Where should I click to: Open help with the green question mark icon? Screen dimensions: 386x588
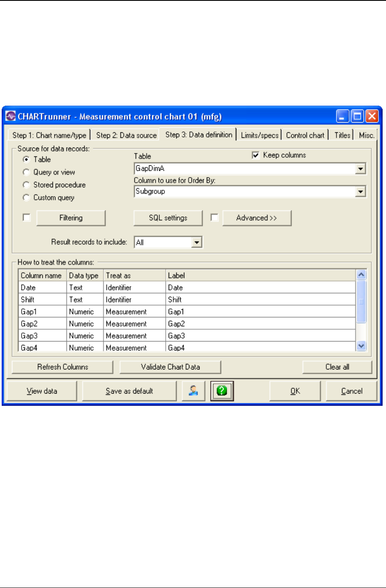(222, 391)
